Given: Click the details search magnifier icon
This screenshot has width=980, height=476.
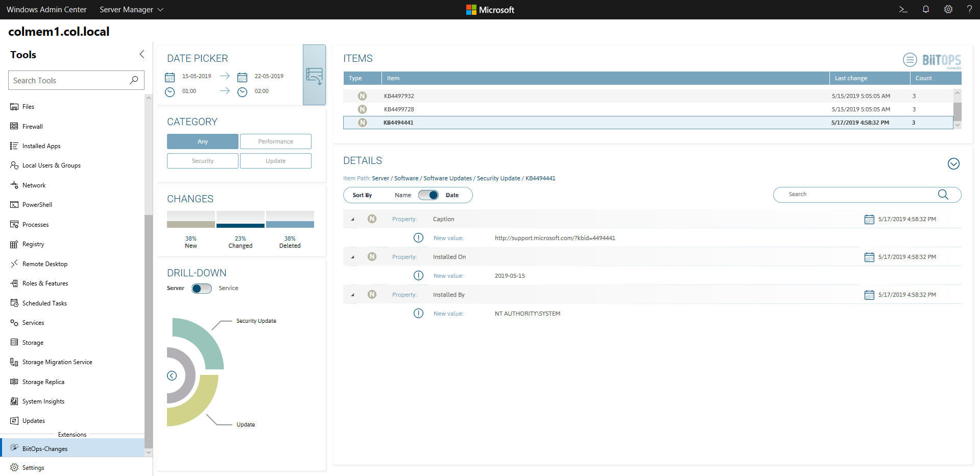Looking at the screenshot, I should (943, 195).
